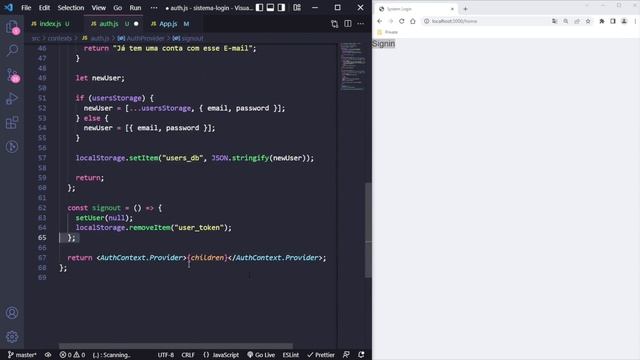Open the Go menu
Image resolution: width=640 pixels, height=360 pixels.
(x=118, y=7)
